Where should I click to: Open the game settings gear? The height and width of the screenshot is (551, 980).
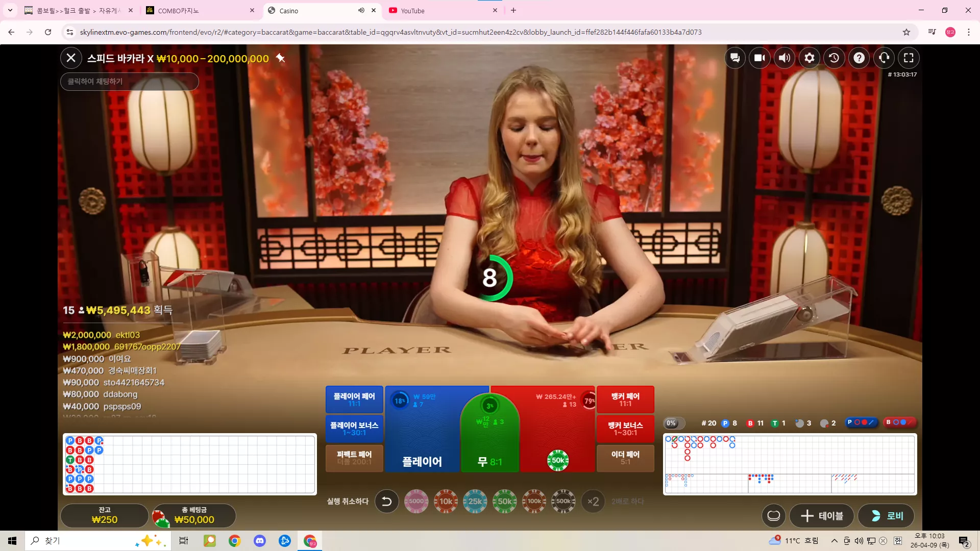(810, 58)
